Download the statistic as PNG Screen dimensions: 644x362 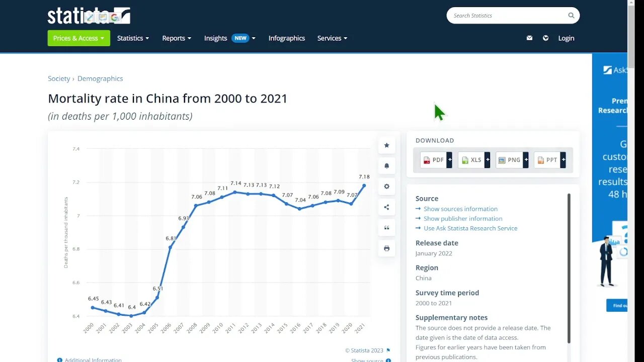509,160
